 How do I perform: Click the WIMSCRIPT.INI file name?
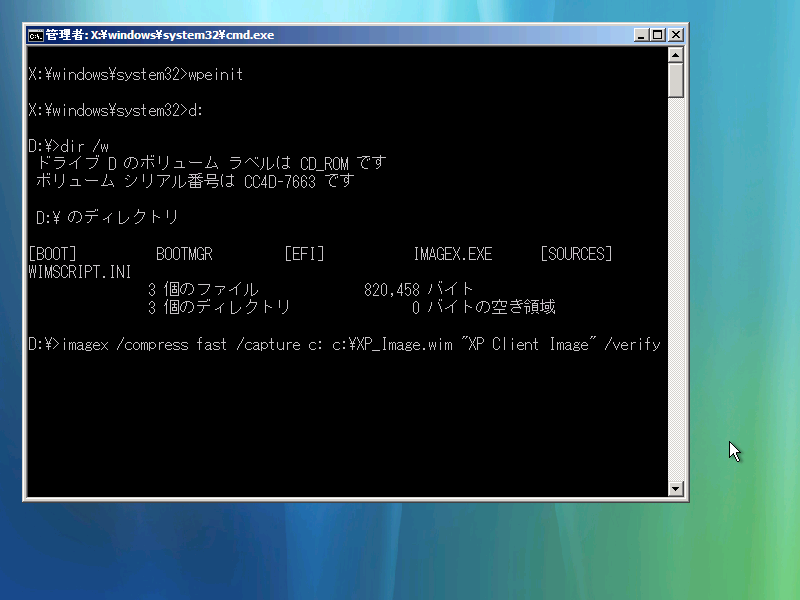click(x=80, y=272)
